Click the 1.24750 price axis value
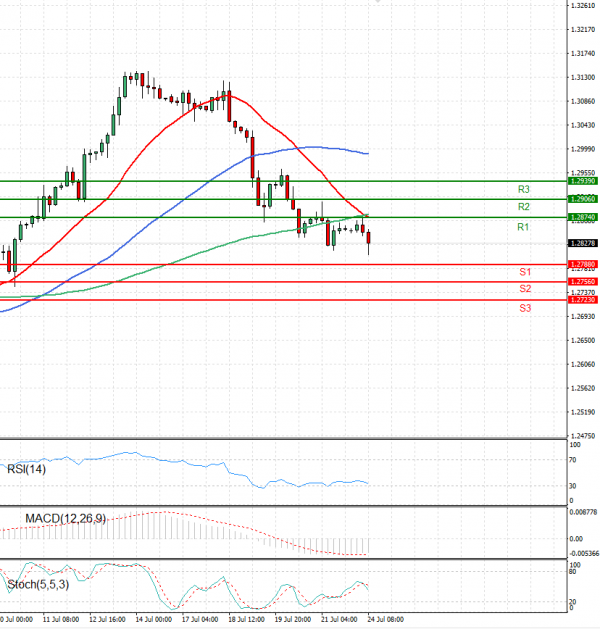 point(583,436)
